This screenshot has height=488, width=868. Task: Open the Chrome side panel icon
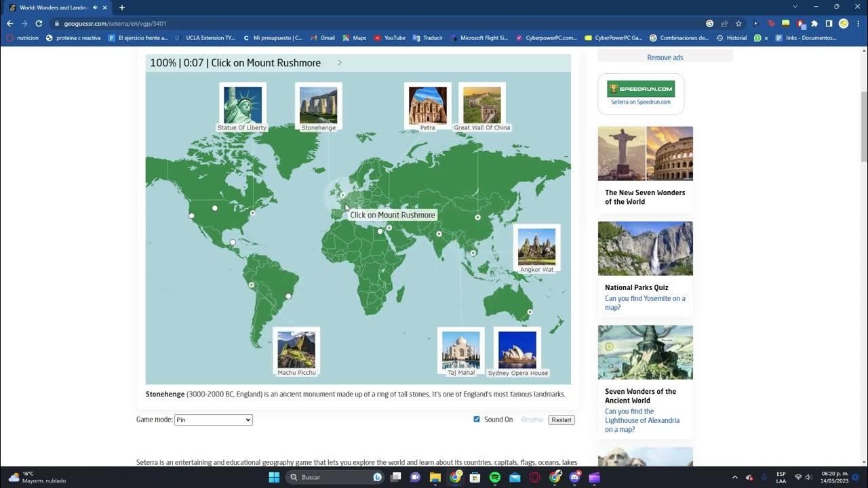[829, 23]
